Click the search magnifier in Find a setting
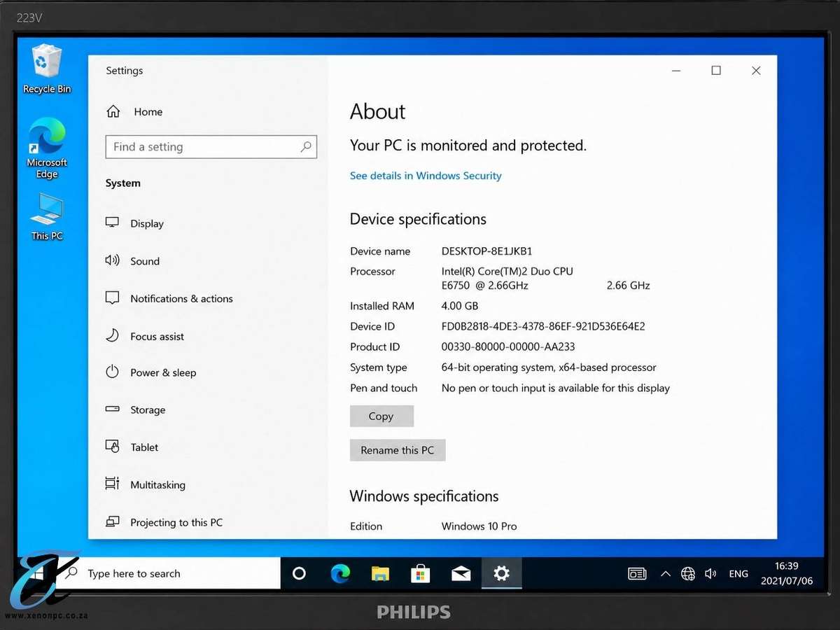 pos(306,147)
